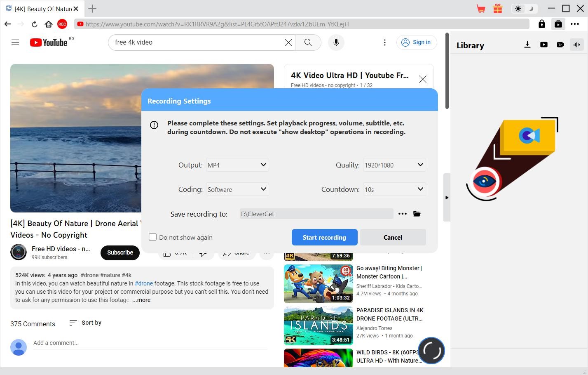Open the Library downloading tab icon
This screenshot has height=375, width=588.
527,45
